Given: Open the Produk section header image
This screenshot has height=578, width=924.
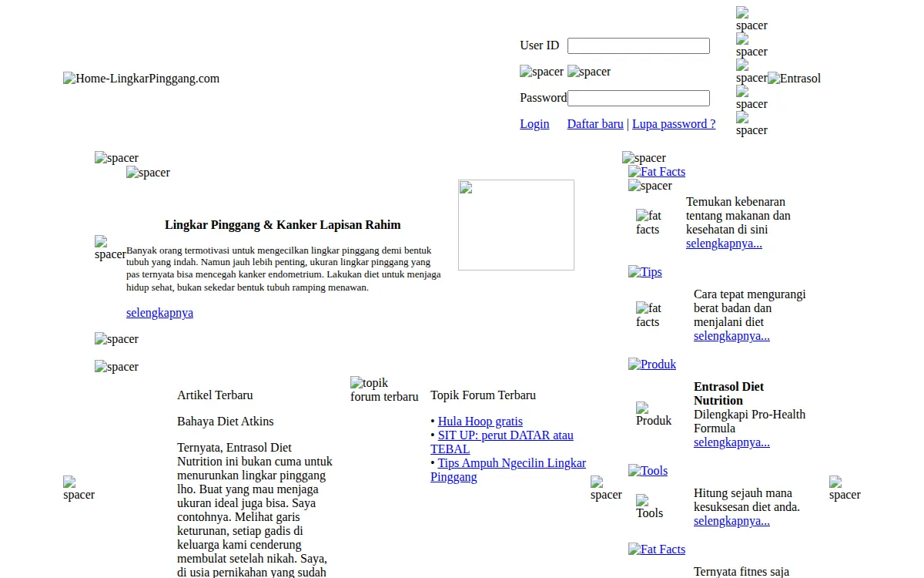Looking at the screenshot, I should point(652,365).
